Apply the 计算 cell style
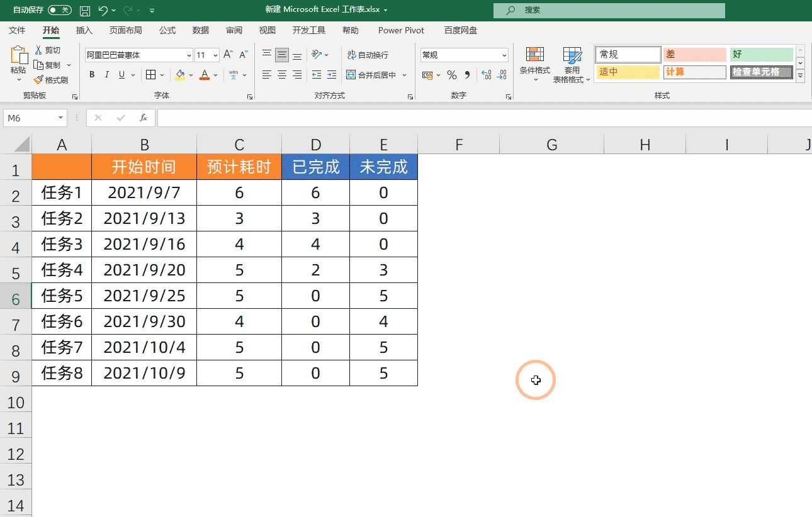The width and height of the screenshot is (812, 517). click(x=694, y=72)
